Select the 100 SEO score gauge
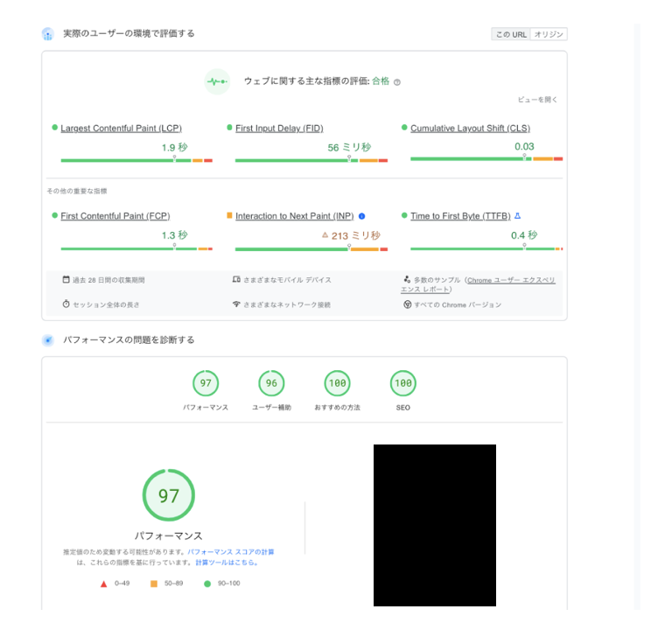This screenshot has height=630, width=672. tap(402, 383)
